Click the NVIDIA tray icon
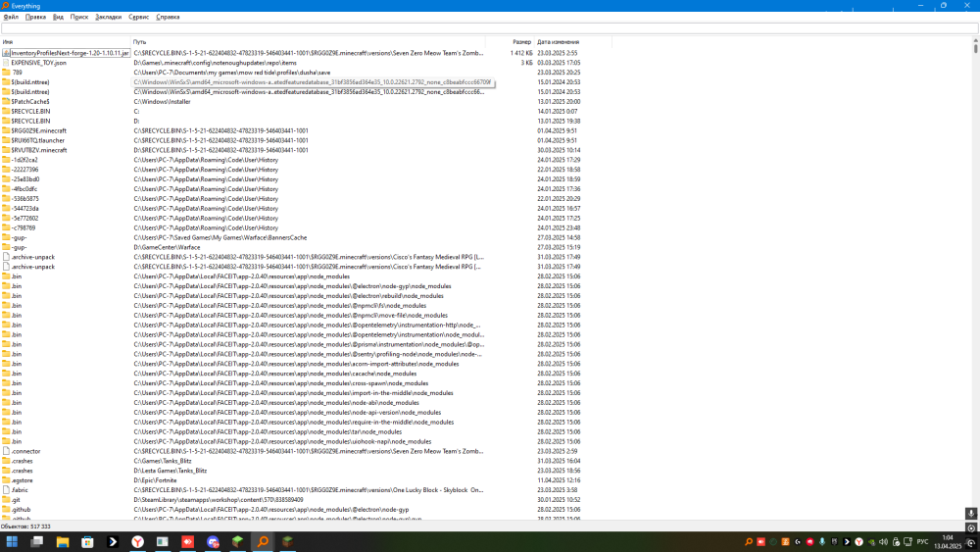This screenshot has height=552, width=980. coord(871,542)
